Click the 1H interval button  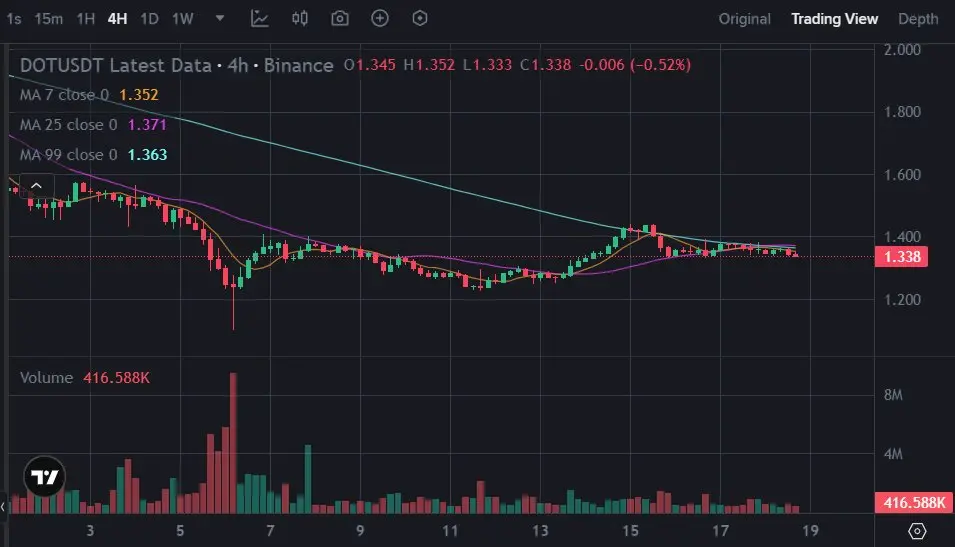[x=86, y=18]
